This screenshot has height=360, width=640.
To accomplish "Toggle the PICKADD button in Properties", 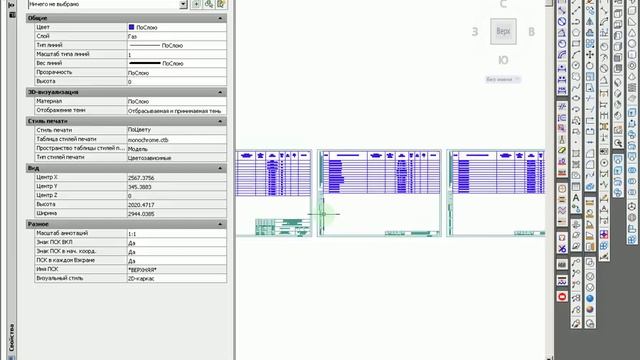I will [x=196, y=4].
